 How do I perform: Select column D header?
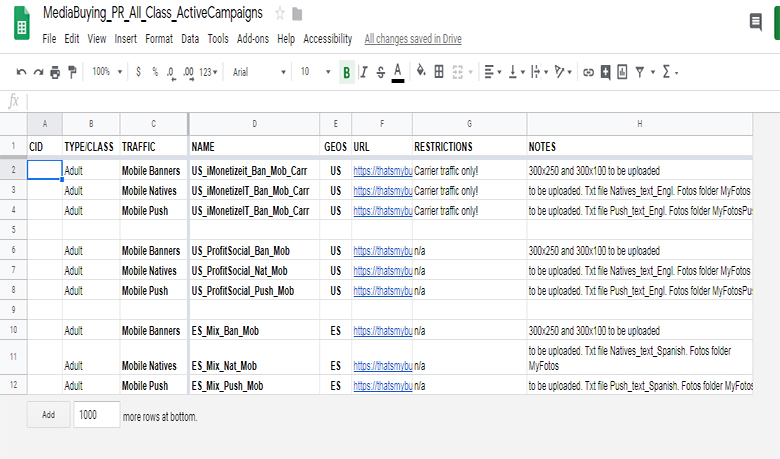tap(254, 124)
